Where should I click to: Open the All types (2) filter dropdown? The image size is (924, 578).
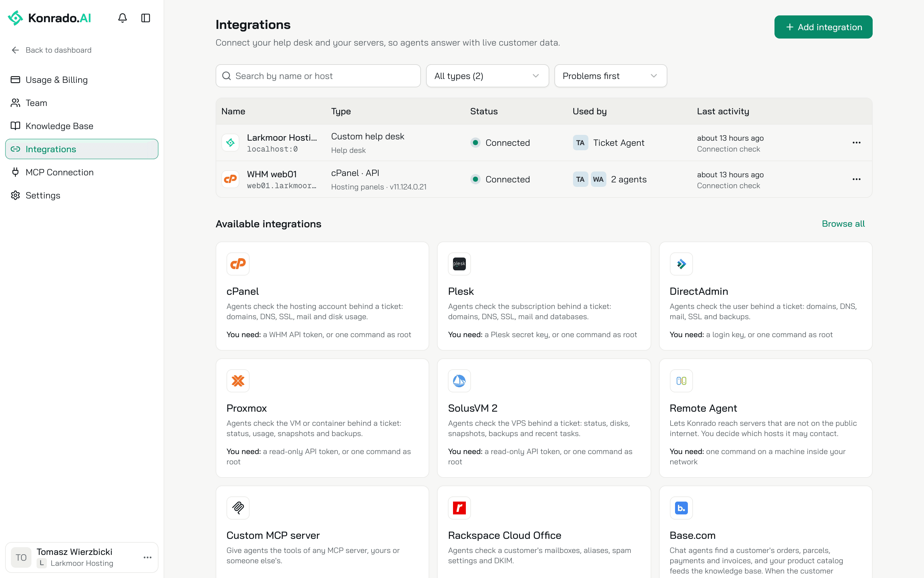click(x=487, y=76)
